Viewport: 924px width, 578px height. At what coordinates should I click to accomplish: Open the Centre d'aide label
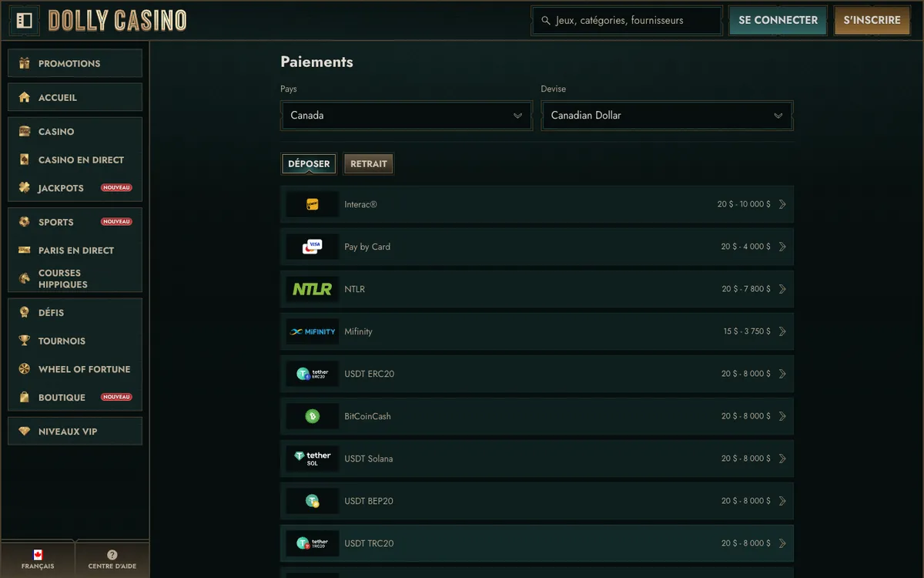point(112,566)
